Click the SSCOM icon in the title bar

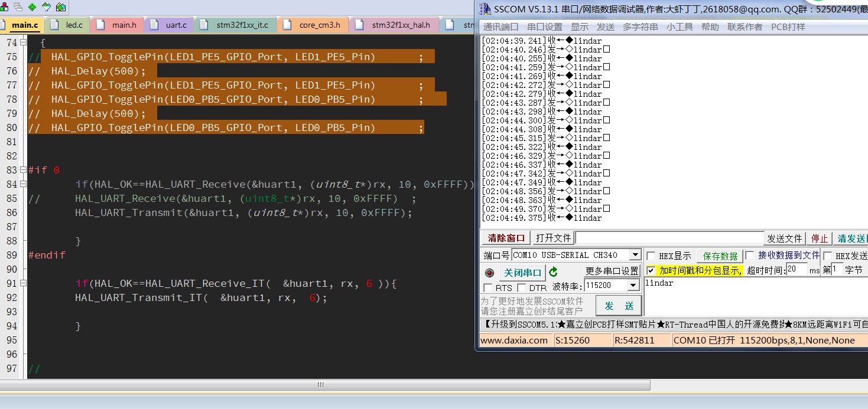click(485, 9)
